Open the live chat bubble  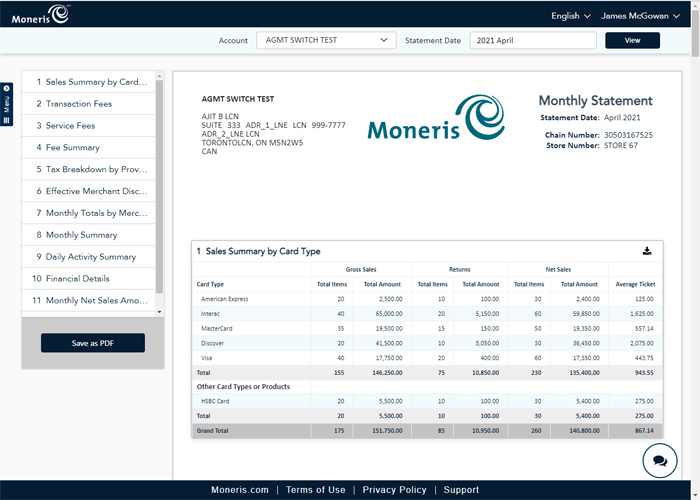click(x=660, y=461)
